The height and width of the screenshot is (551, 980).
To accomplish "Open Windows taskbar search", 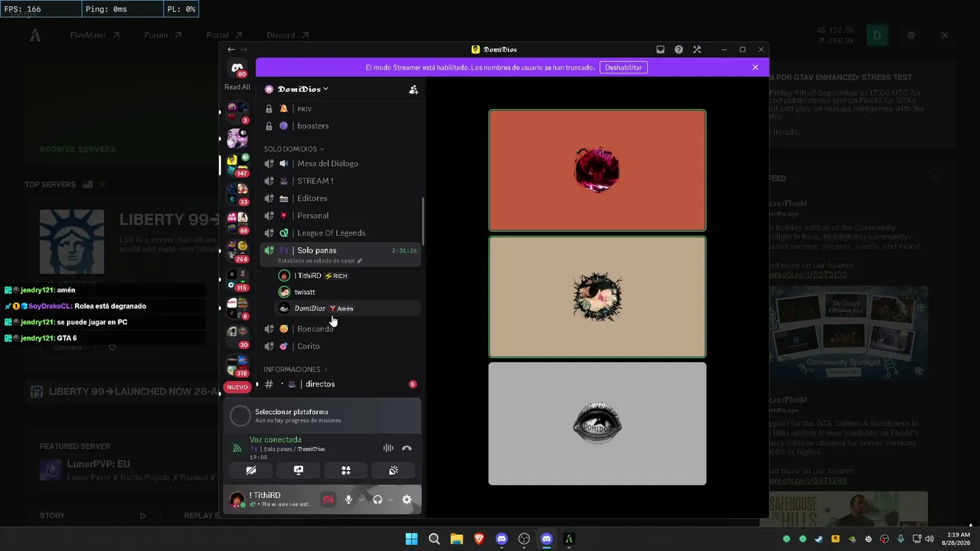I will click(x=434, y=539).
